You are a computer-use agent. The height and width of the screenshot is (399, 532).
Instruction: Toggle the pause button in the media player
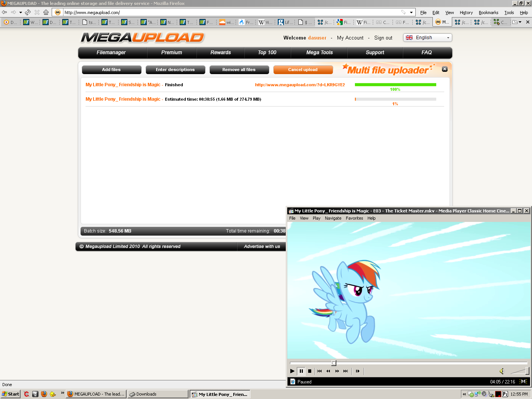tap(301, 371)
